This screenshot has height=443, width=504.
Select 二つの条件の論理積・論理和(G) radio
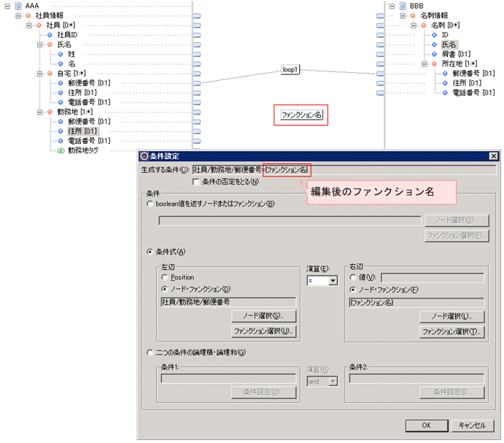pos(150,353)
